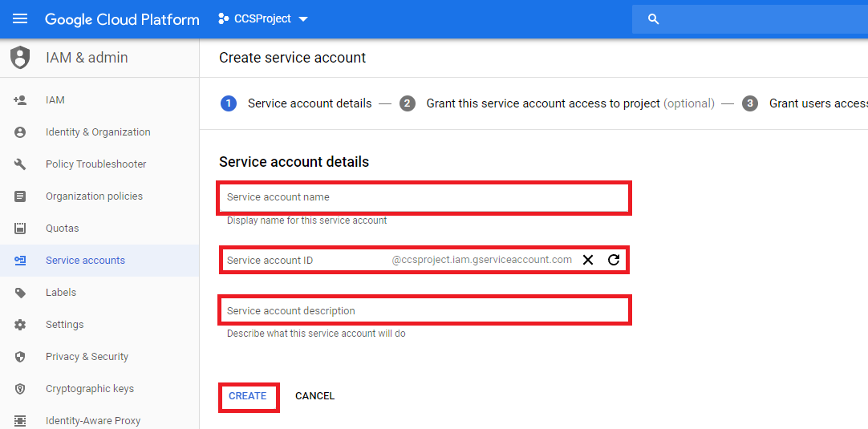Click the search magnifier icon

click(x=653, y=19)
